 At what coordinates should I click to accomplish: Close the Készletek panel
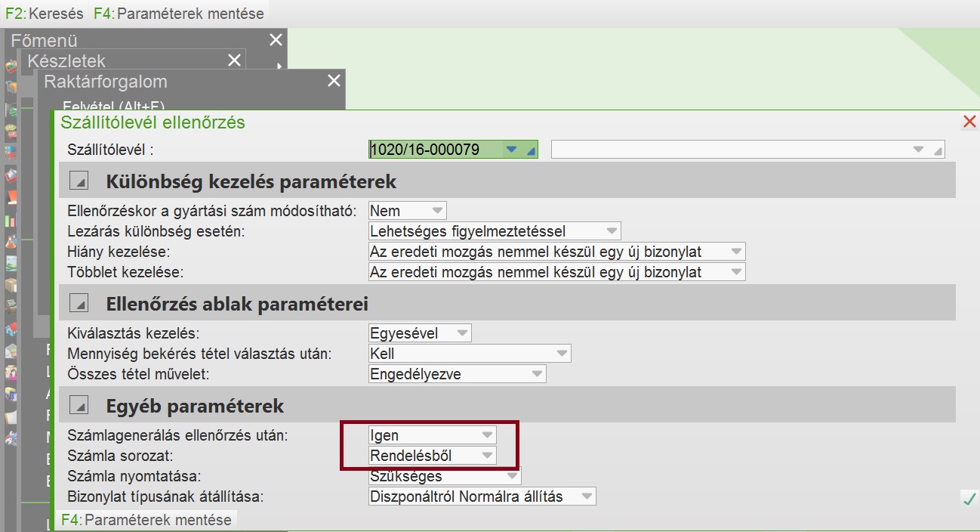pyautogui.click(x=234, y=60)
